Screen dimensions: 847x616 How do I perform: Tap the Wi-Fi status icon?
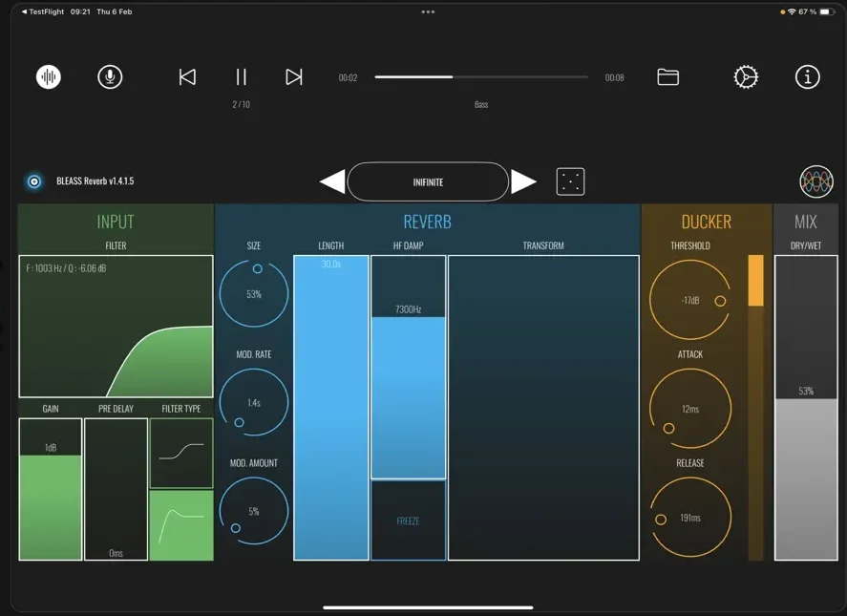792,11
